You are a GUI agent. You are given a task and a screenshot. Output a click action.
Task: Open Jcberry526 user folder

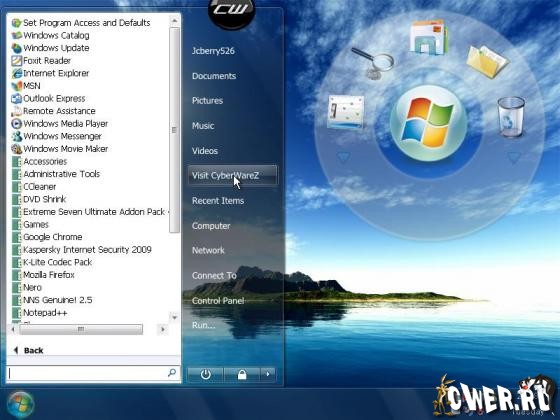pos(213,51)
